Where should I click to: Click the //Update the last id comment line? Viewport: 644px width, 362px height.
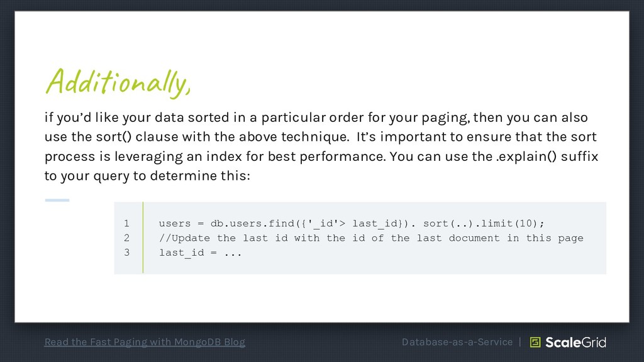coord(371,238)
